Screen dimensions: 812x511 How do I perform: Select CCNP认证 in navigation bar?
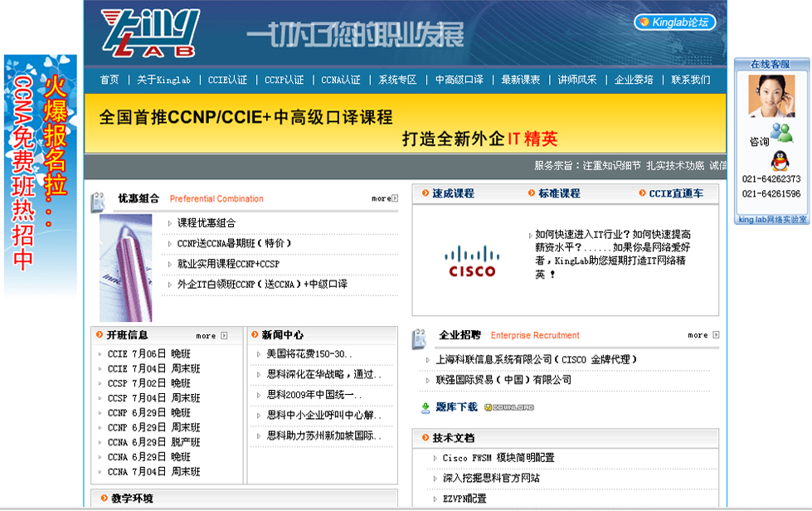pyautogui.click(x=284, y=80)
